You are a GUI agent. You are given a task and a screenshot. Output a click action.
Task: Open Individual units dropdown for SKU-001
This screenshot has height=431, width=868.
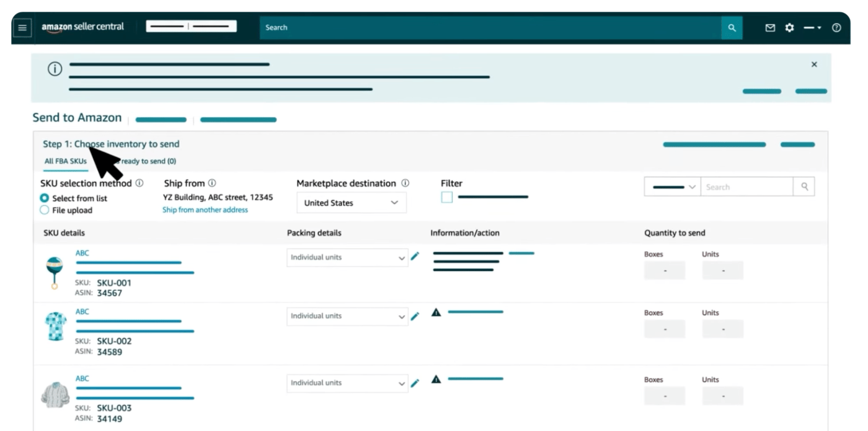coord(347,257)
